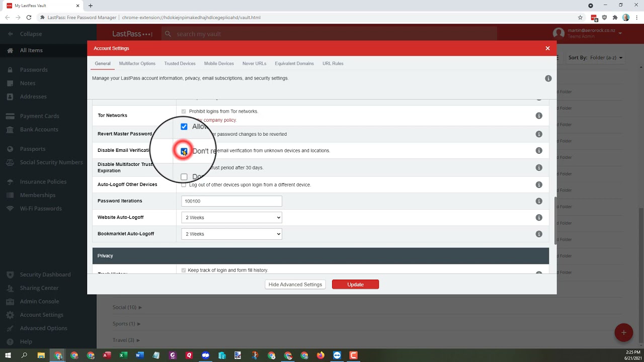644x362 pixels.
Task: Open Excel from the taskbar
Action: point(123,355)
